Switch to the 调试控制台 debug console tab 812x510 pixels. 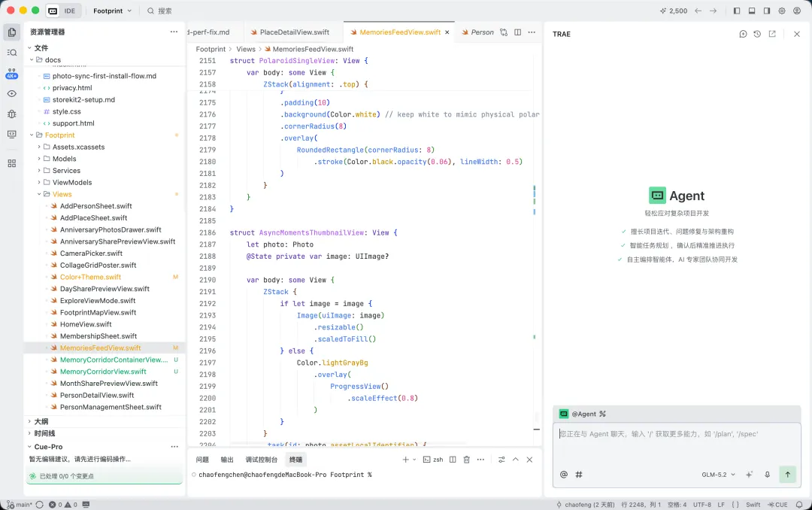coord(261,460)
